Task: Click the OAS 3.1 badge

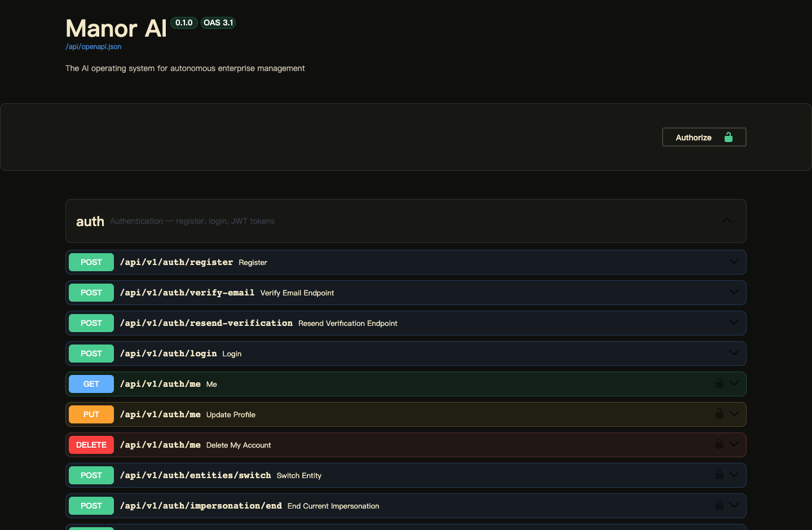Action: pyautogui.click(x=218, y=23)
